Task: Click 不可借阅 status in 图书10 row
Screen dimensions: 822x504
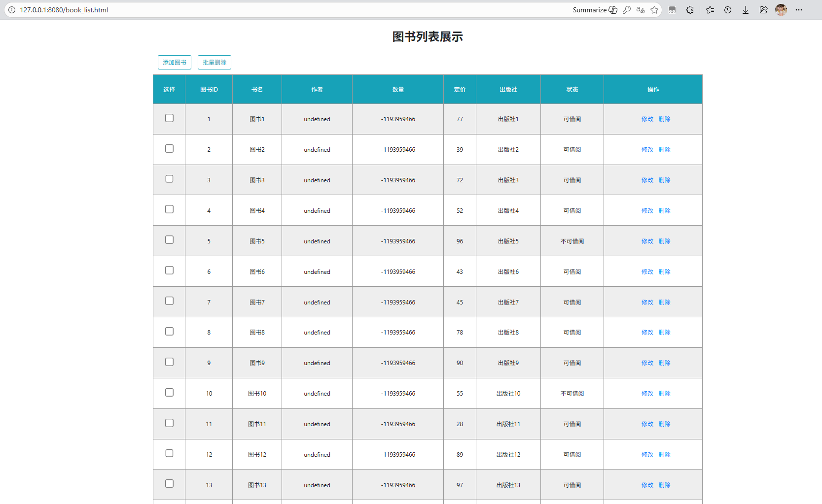Action: click(x=572, y=394)
